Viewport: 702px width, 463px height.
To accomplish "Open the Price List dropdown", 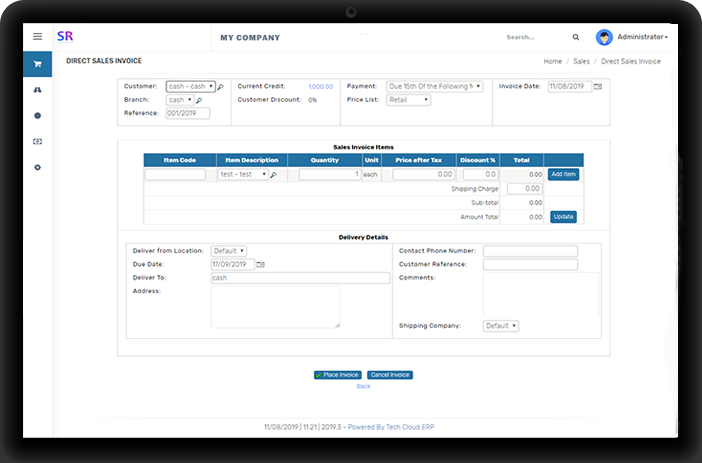I will tap(408, 100).
